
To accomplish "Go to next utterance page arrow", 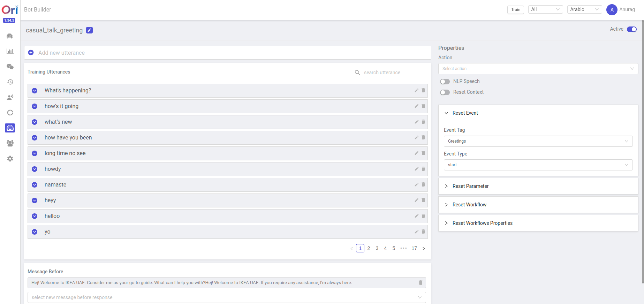I will pos(424,249).
